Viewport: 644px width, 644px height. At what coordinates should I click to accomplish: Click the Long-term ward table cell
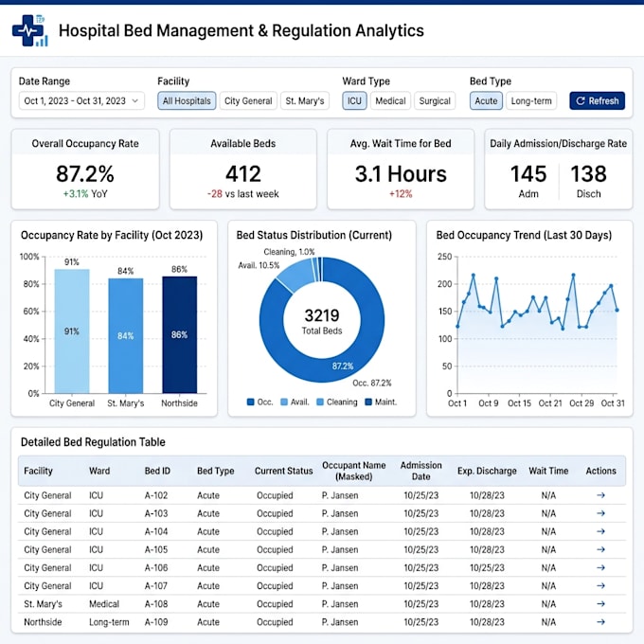tap(109, 622)
